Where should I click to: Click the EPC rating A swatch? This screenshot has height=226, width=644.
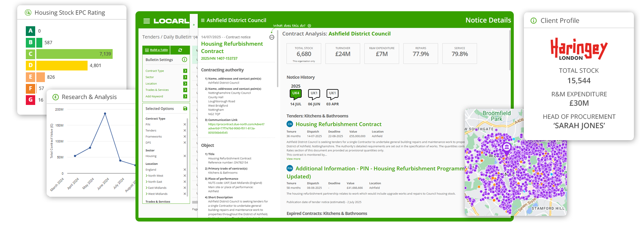(31, 31)
